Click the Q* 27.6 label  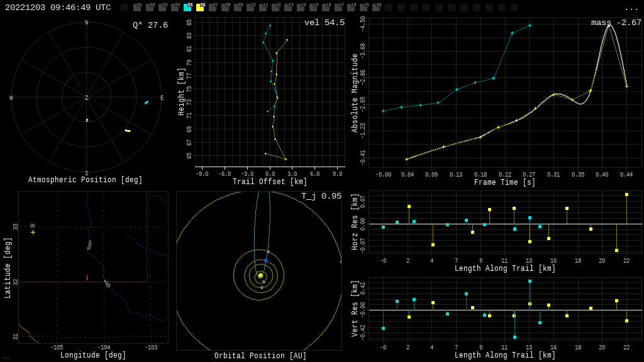[150, 25]
